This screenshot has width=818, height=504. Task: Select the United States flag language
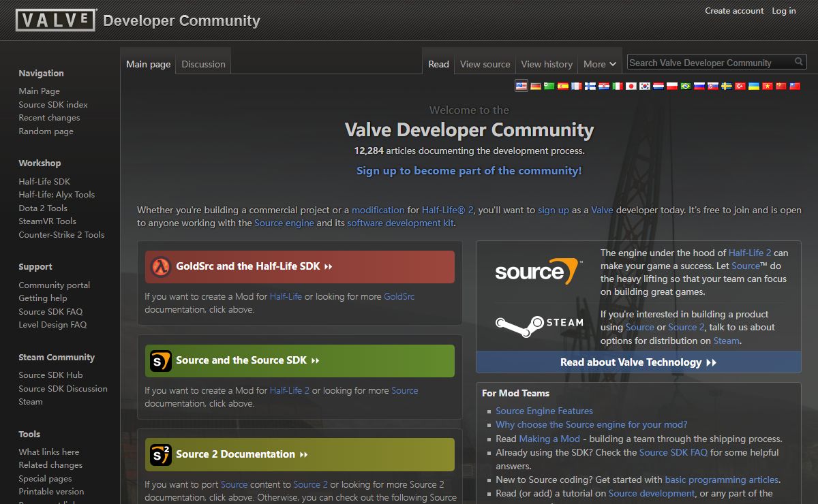pos(521,86)
